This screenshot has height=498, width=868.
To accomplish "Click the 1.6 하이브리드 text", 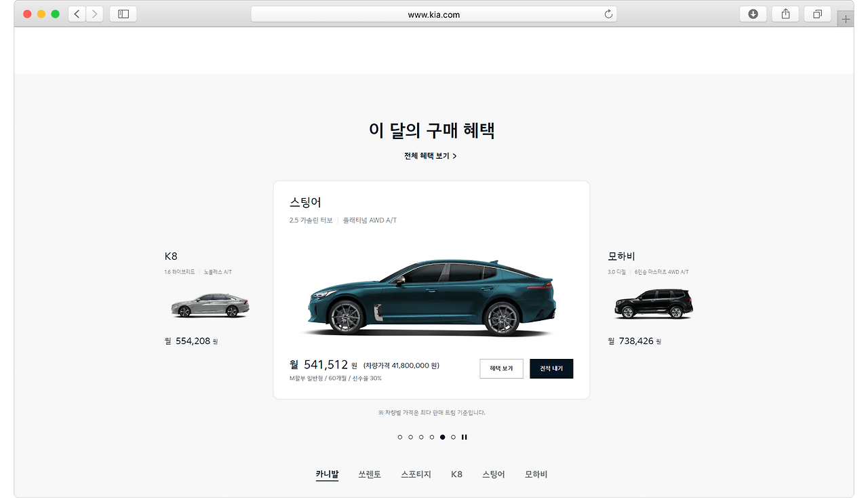I will pyautogui.click(x=180, y=272).
